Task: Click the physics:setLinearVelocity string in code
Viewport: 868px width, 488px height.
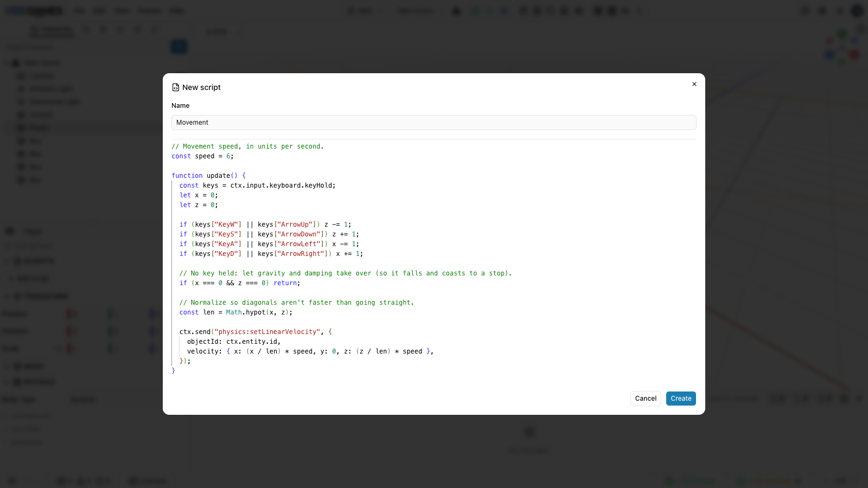Action: coord(267,332)
